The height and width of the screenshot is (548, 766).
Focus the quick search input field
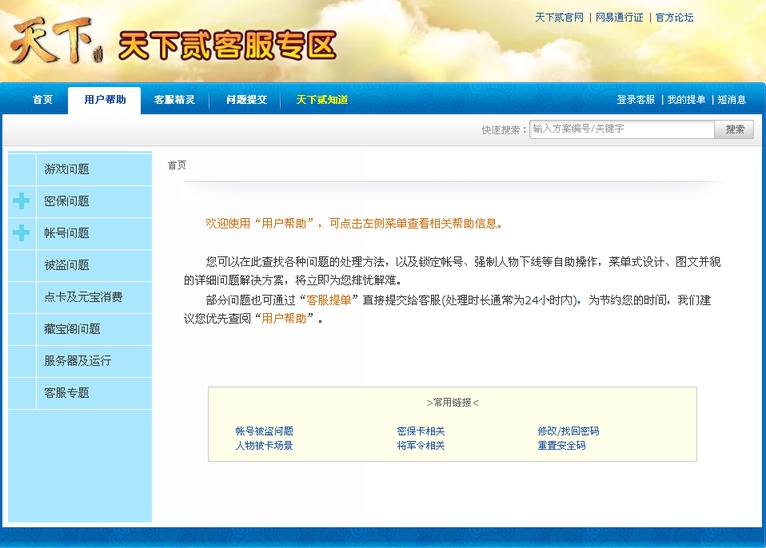[620, 129]
